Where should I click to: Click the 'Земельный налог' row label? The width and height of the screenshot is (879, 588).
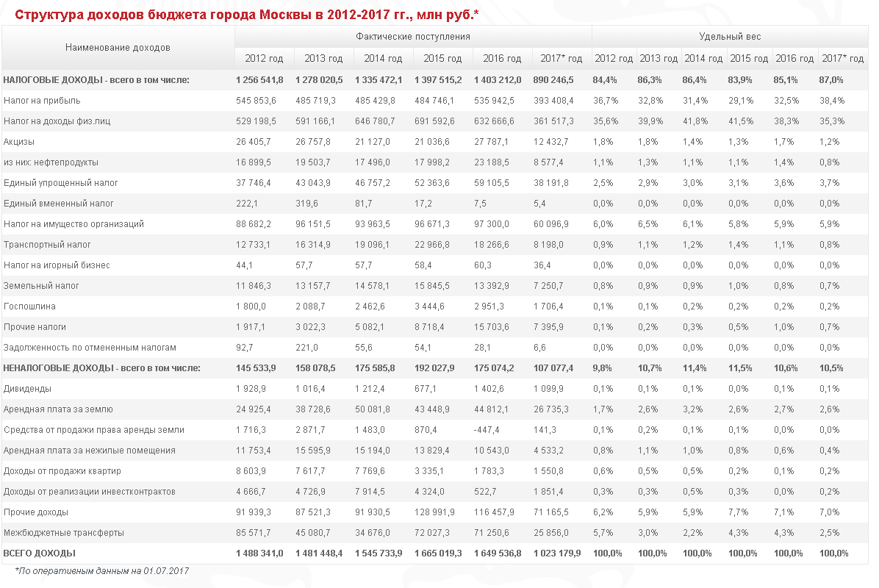(x=41, y=286)
